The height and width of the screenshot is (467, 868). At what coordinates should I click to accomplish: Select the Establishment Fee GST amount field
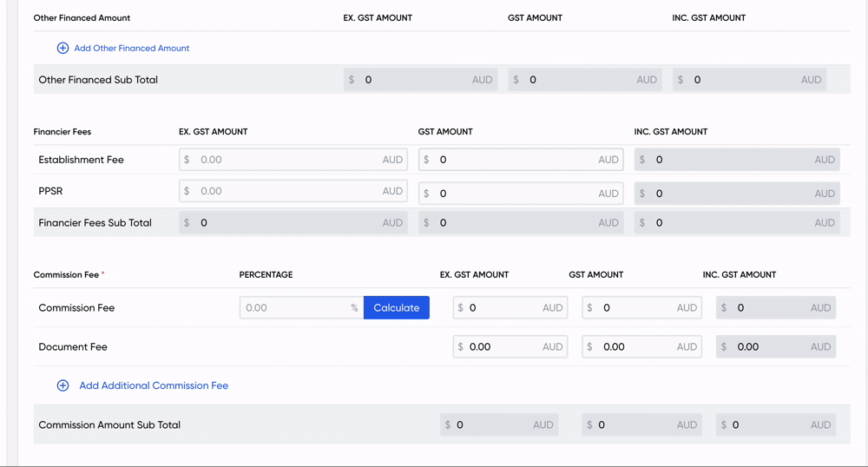click(x=516, y=160)
